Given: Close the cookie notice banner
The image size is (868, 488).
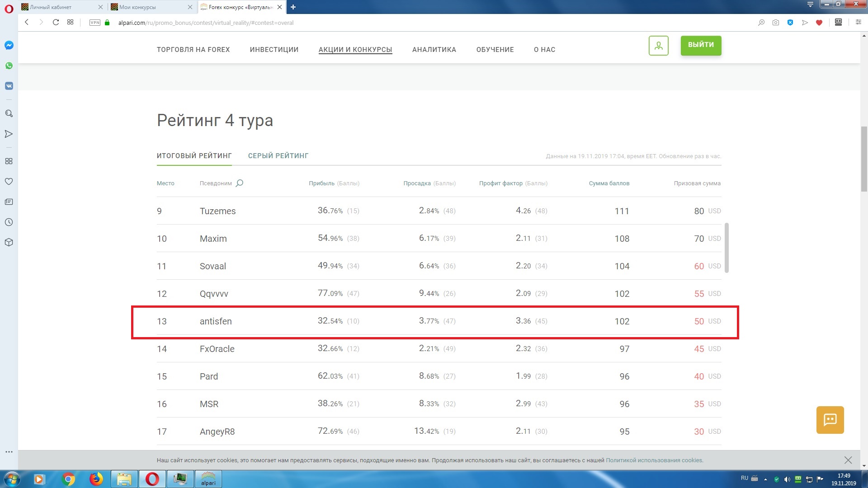Looking at the screenshot, I should point(848,460).
